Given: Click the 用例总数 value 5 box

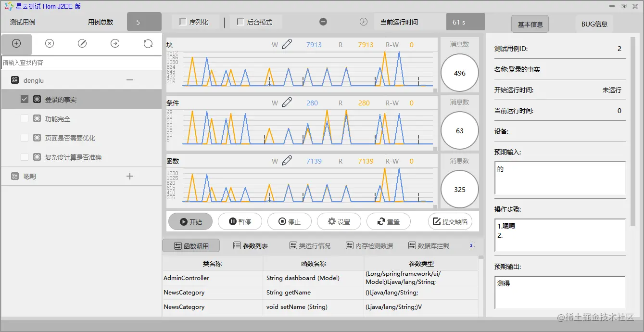Looking at the screenshot, I should [144, 22].
